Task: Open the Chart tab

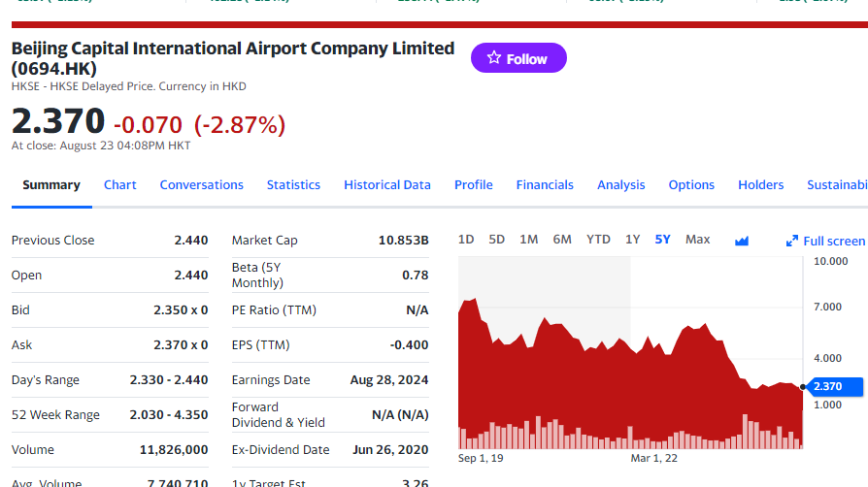Action: click(x=120, y=185)
